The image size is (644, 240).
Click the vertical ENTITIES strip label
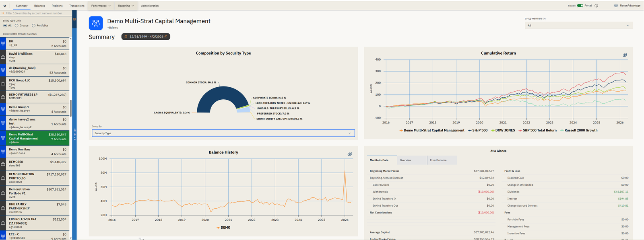pos(74,134)
